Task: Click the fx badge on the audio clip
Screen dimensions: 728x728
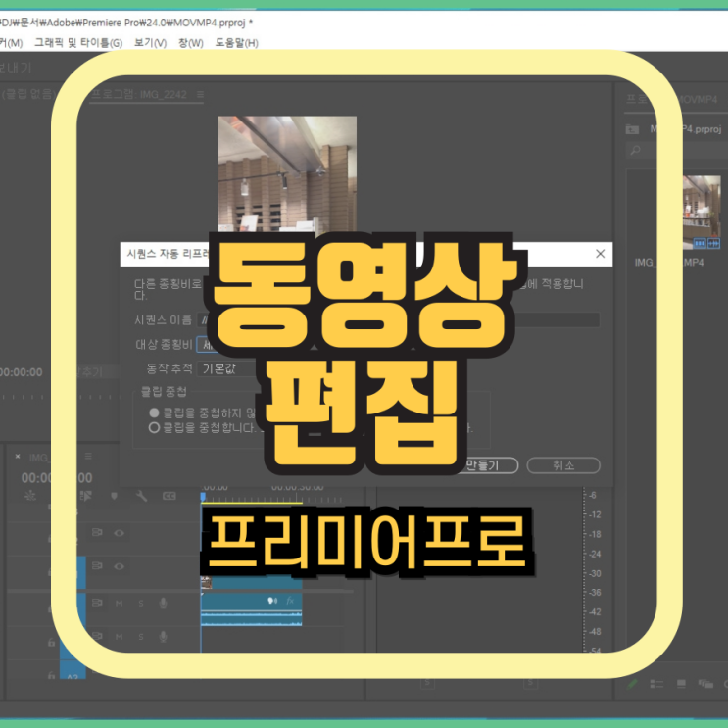Action: click(x=291, y=601)
